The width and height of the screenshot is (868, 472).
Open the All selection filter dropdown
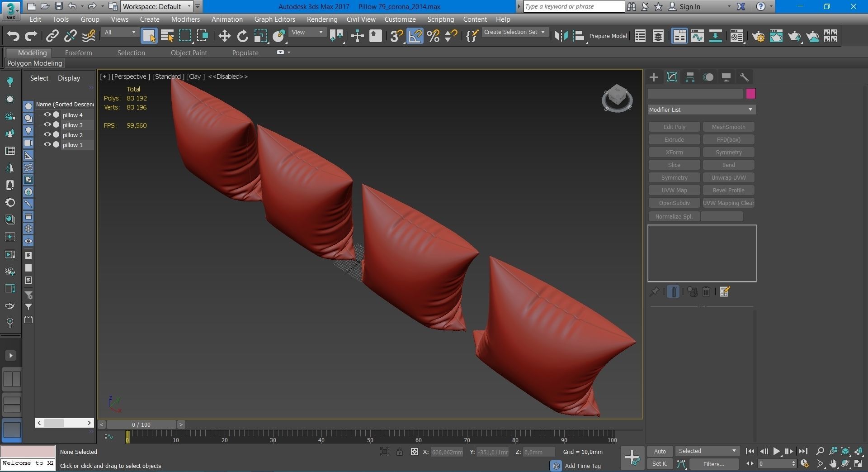coord(120,32)
